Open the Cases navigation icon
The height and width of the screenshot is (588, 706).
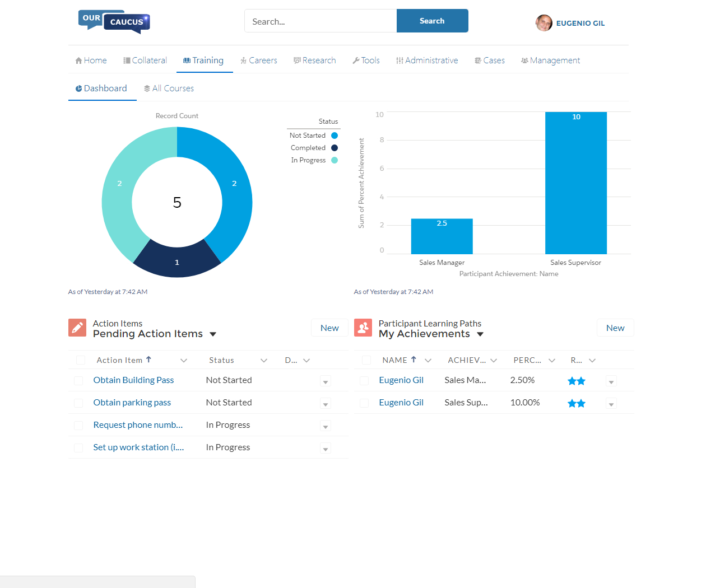477,59
